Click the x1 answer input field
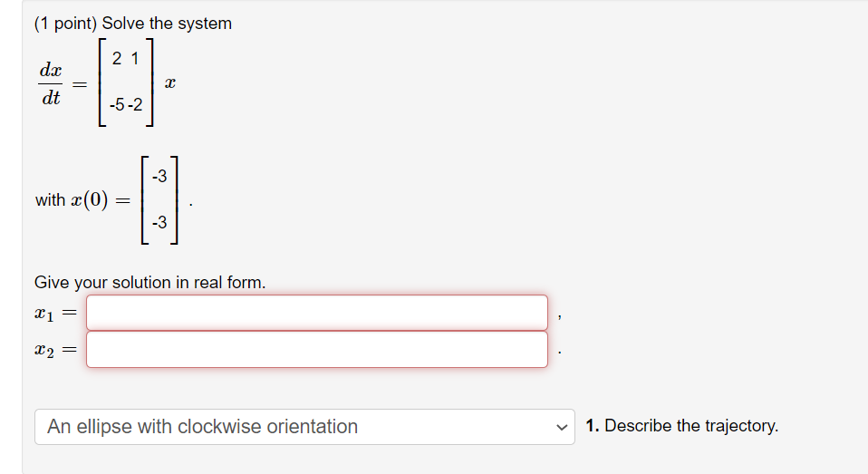Screen dimensions: 868x474 [317, 313]
